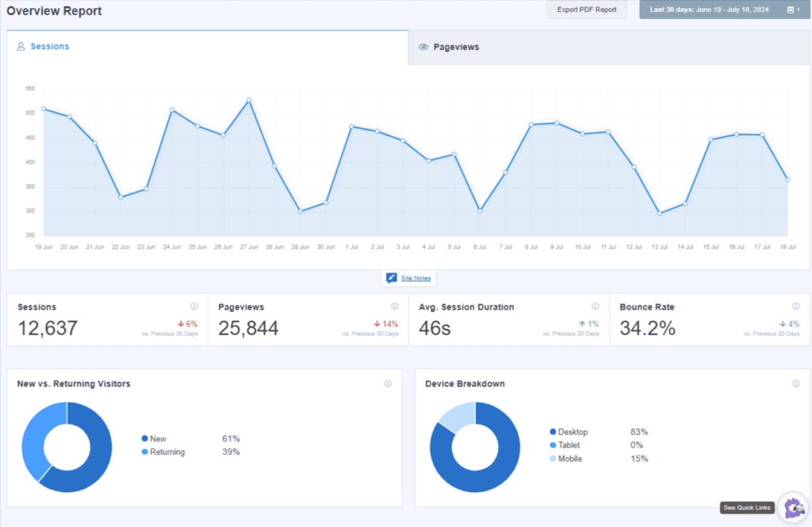Viewport: 812px width, 527px height.
Task: Click the monster mascot quick links icon
Action: pos(791,507)
